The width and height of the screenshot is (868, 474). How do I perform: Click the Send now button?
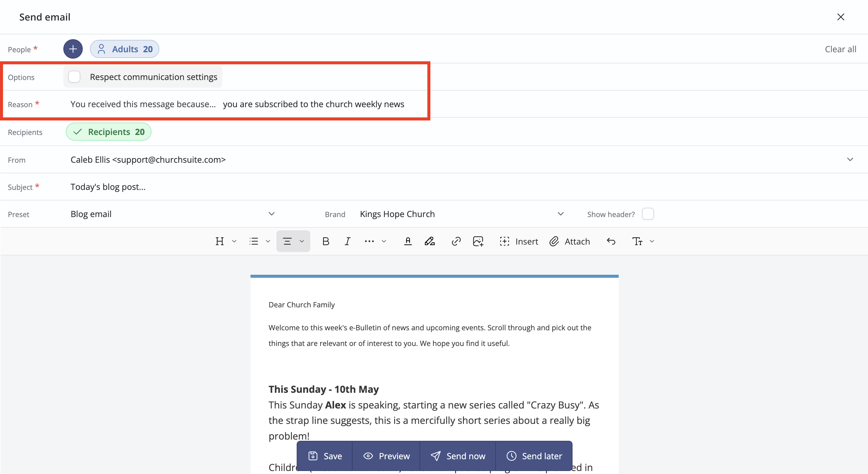click(x=458, y=456)
